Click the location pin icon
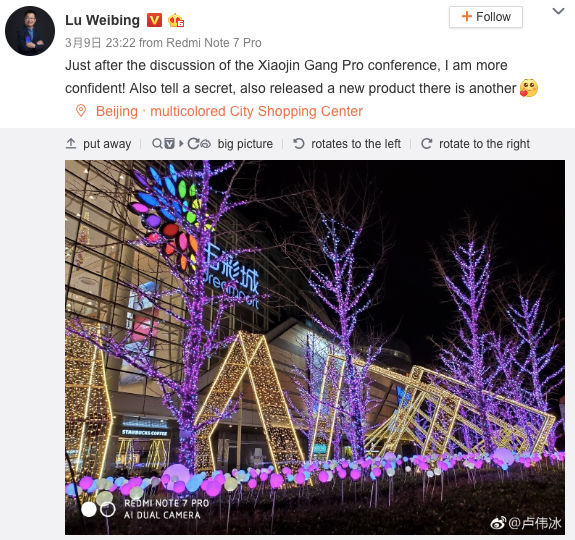 81,110
